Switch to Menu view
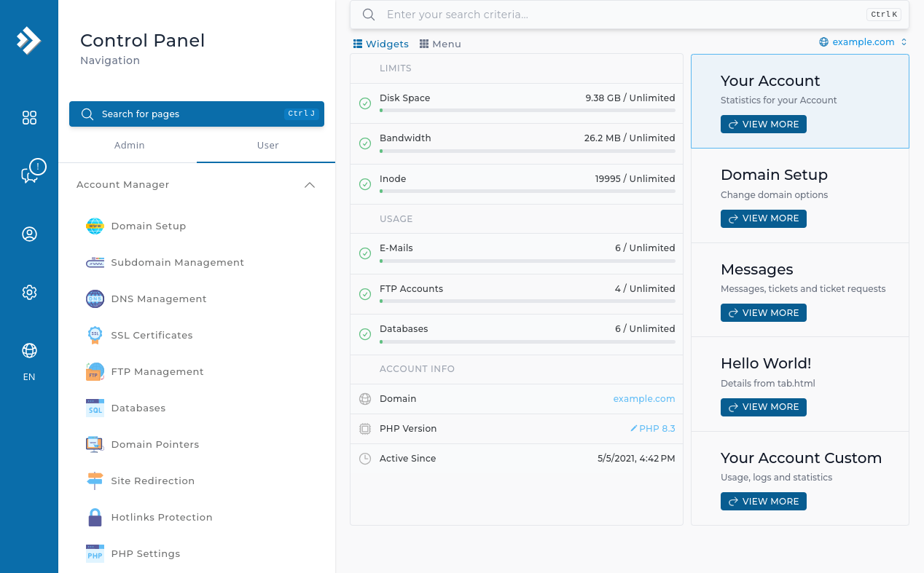Screen dimensions: 924x573 (x=440, y=44)
